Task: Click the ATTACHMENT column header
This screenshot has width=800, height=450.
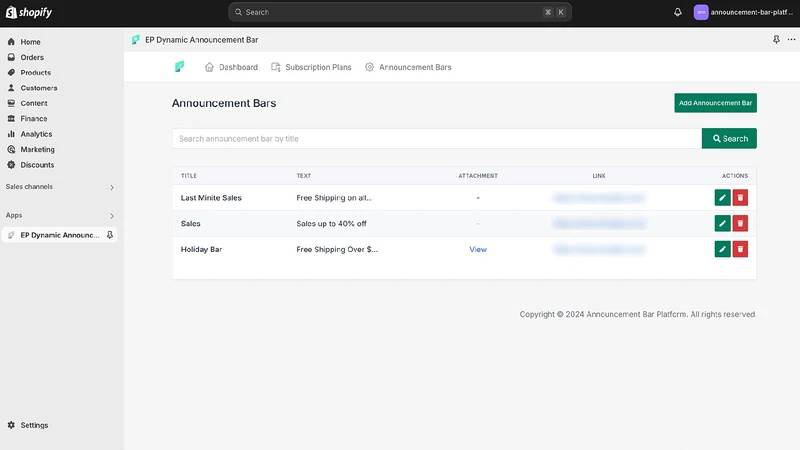Action: pyautogui.click(x=478, y=176)
